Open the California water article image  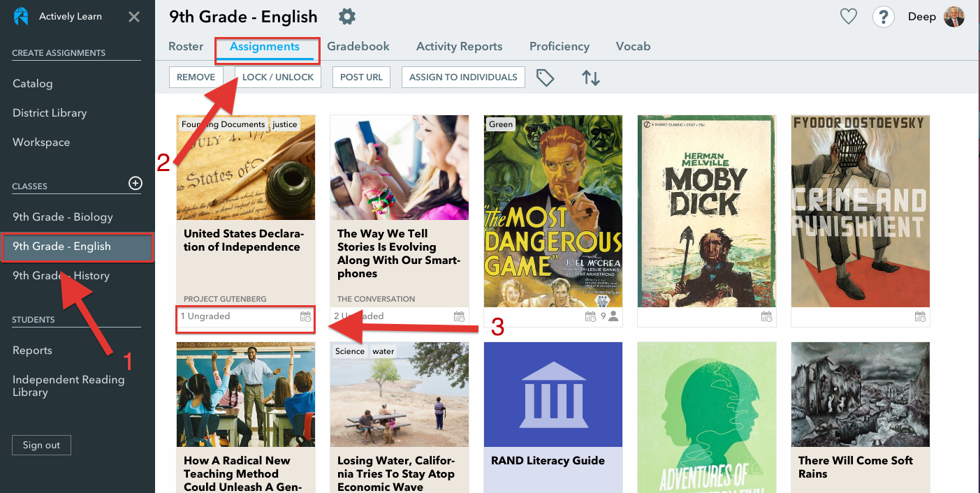point(400,395)
